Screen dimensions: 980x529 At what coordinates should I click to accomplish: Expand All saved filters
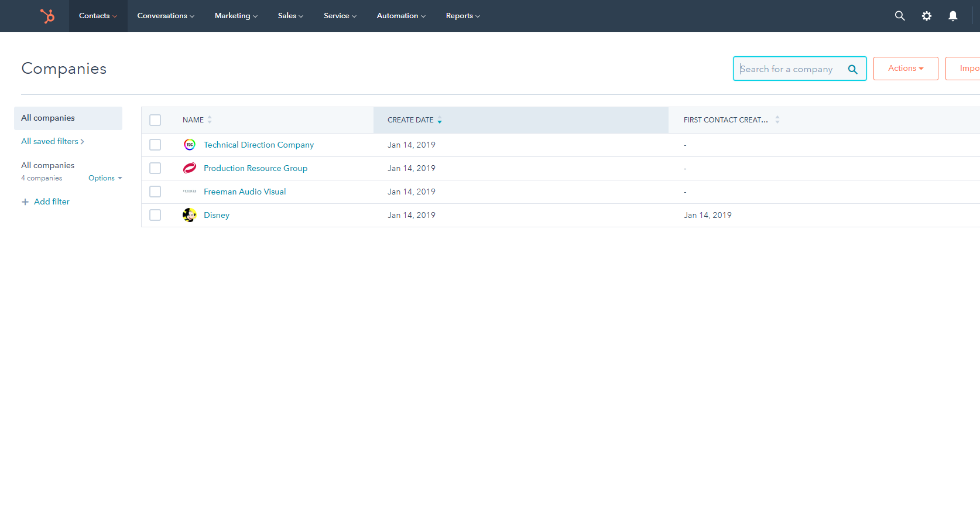pos(53,141)
